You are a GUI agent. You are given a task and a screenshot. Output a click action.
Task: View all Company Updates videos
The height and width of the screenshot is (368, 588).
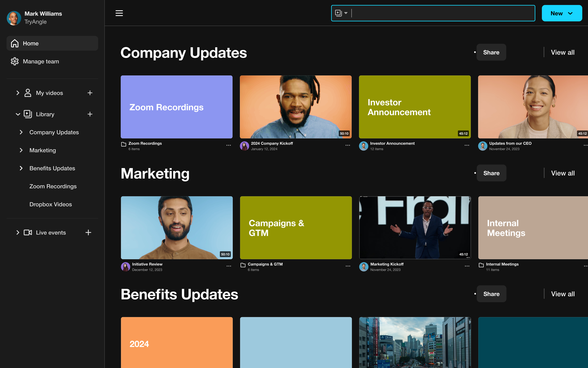click(562, 52)
